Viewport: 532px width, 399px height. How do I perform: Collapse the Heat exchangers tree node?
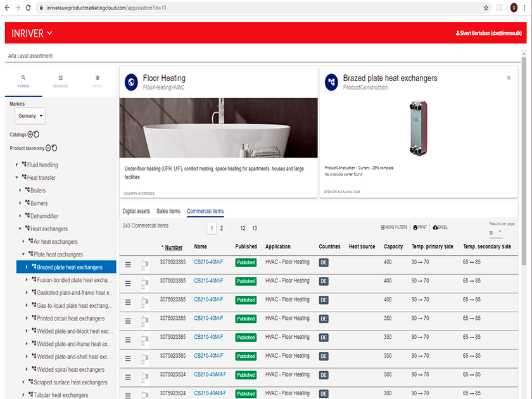[20, 229]
